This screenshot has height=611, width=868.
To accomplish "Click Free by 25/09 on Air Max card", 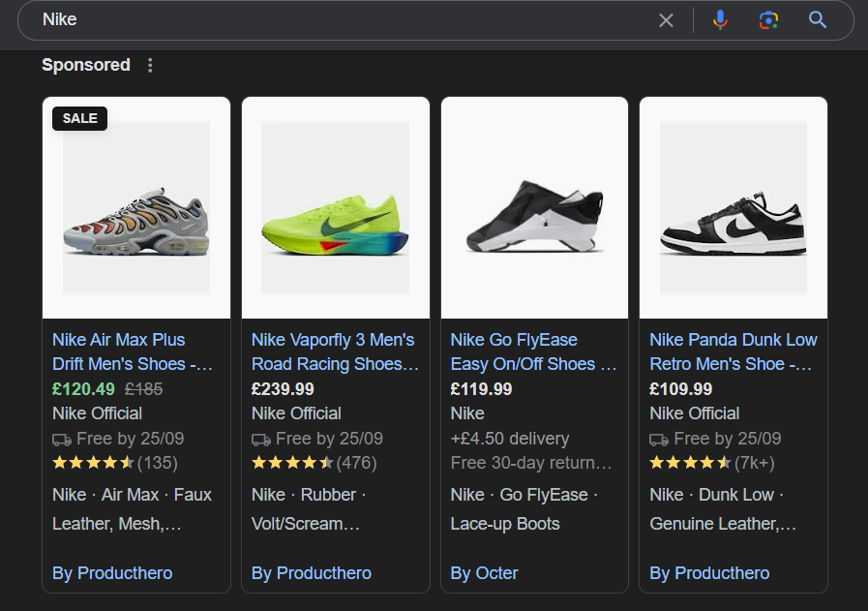I will (118, 439).
